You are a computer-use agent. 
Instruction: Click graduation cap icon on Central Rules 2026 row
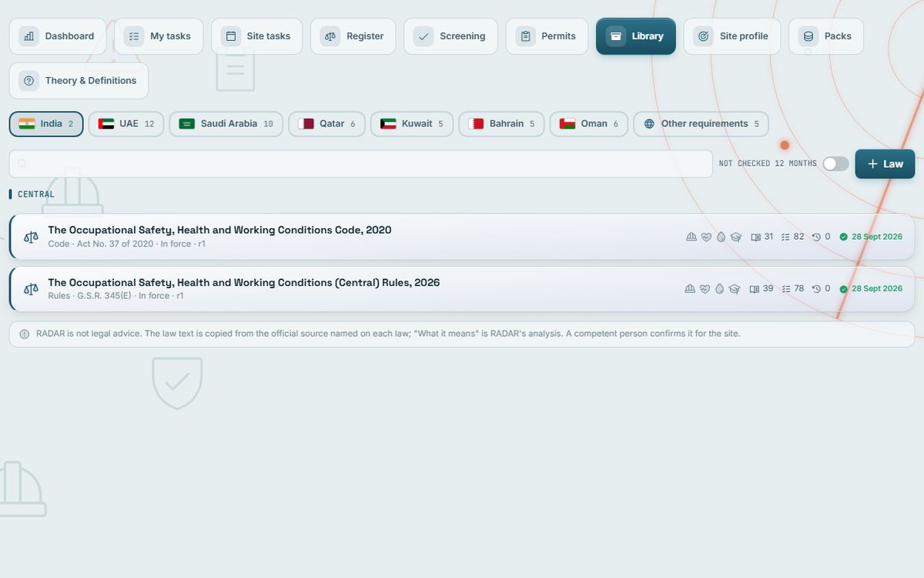point(735,289)
